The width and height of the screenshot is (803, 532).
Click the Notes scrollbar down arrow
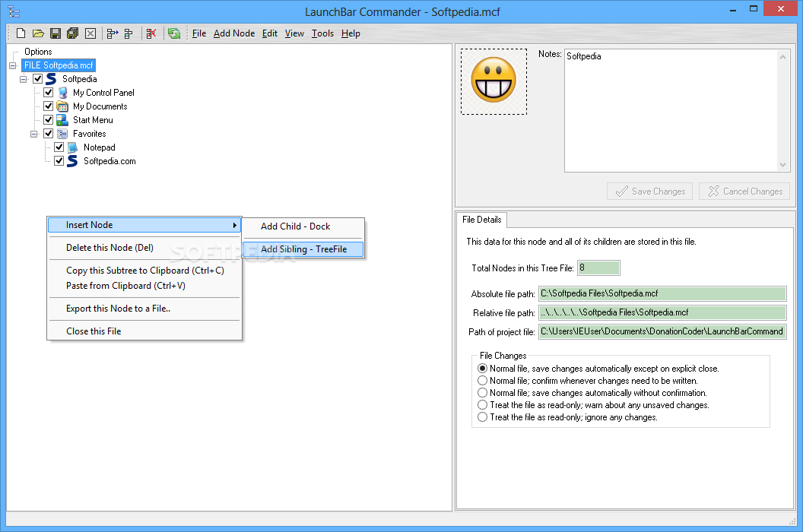[x=782, y=165]
